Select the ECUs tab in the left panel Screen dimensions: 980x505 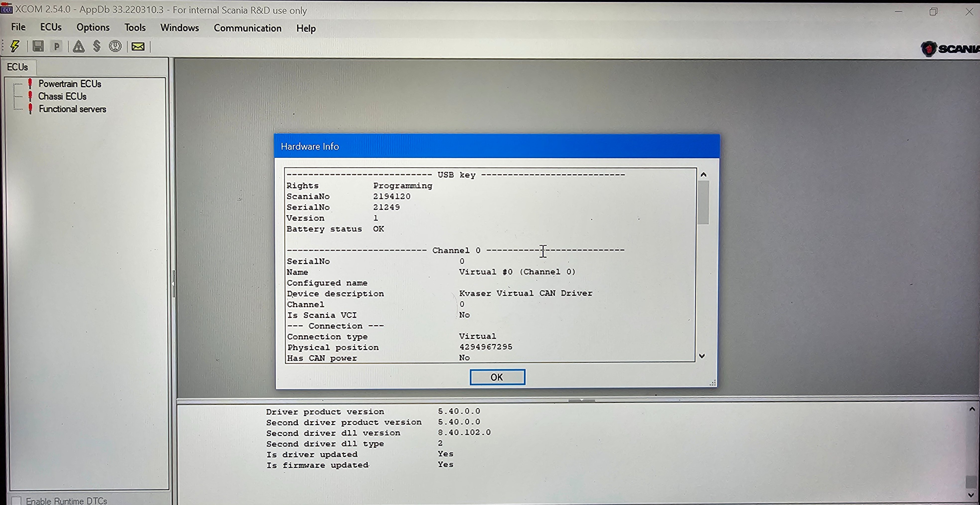coord(17,67)
